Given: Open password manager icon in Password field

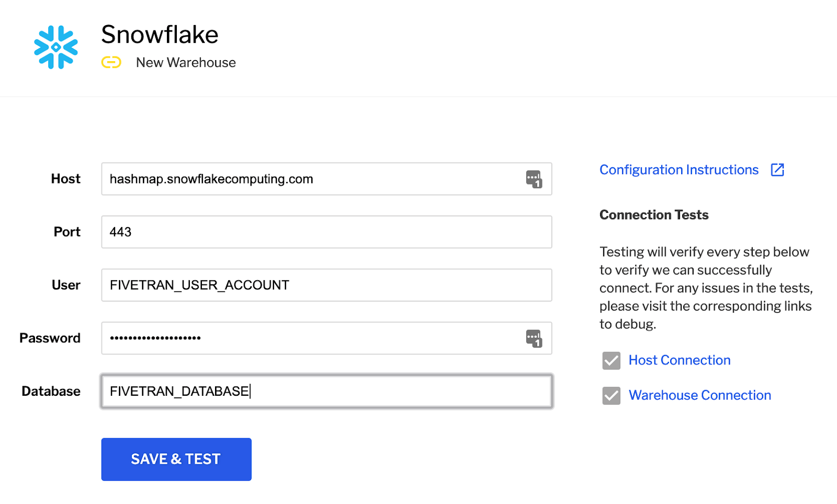Looking at the screenshot, I should coord(534,338).
